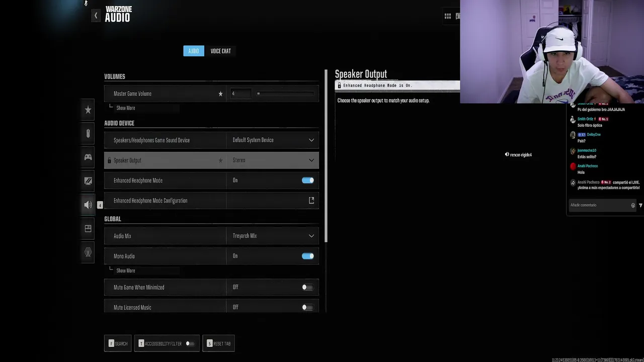644x362 pixels.
Task: Favorite the Speaker Output setting star
Action: tap(220, 160)
